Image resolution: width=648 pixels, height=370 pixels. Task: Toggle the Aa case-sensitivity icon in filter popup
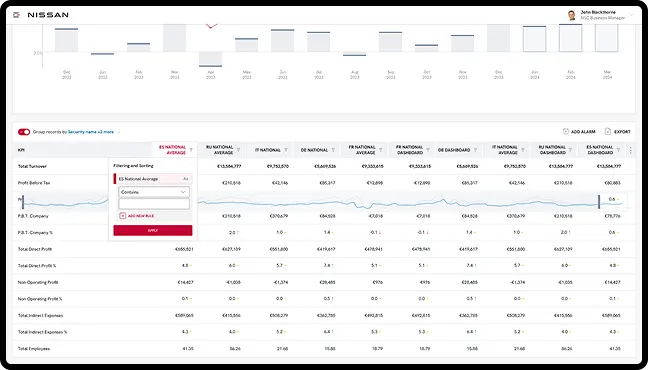click(186, 179)
